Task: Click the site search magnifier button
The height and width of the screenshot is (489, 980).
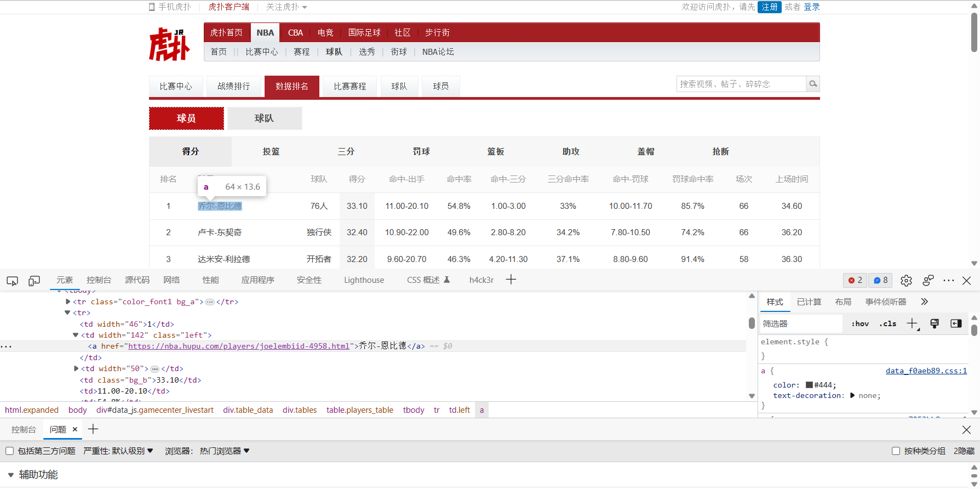Action: pyautogui.click(x=813, y=84)
